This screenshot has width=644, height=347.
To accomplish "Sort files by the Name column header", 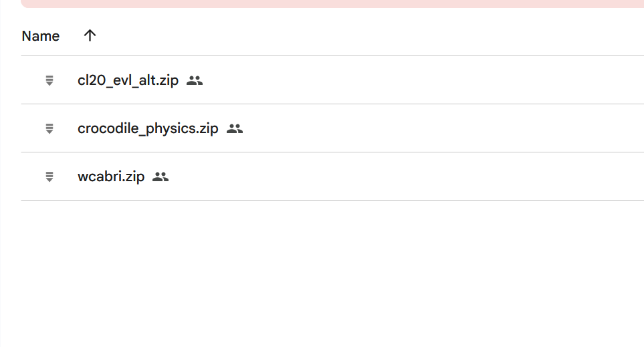I will [x=41, y=36].
